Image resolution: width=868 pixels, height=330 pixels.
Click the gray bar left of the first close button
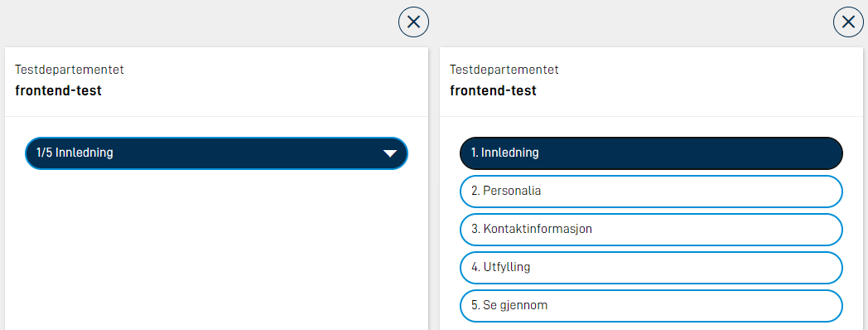pos(200,22)
